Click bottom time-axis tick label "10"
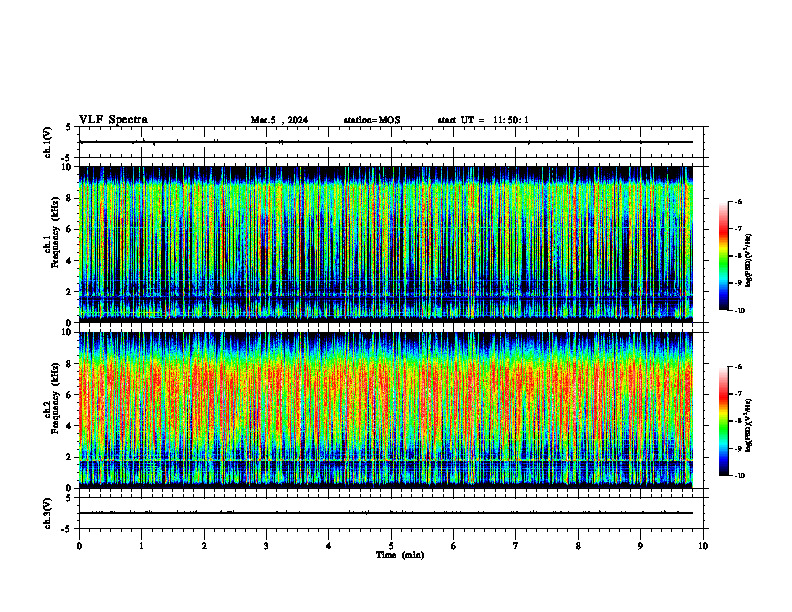Image resolution: width=792 pixels, height=612 pixels. [703, 546]
